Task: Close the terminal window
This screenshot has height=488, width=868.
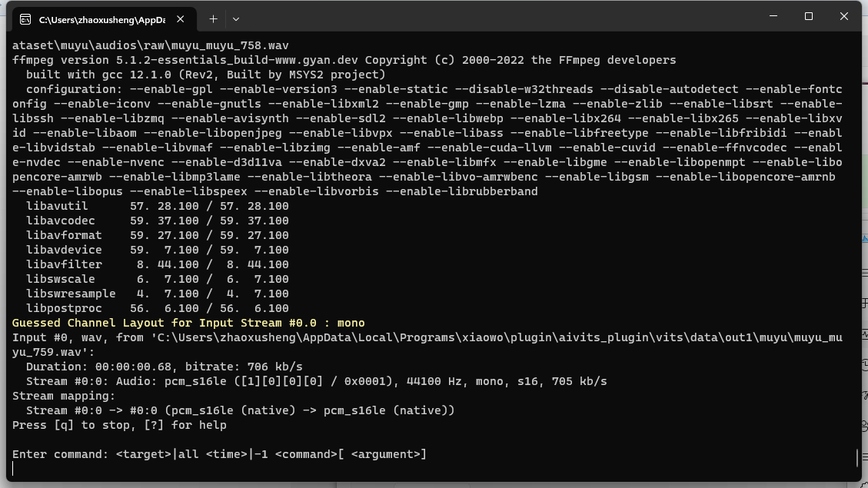Action: tap(844, 16)
